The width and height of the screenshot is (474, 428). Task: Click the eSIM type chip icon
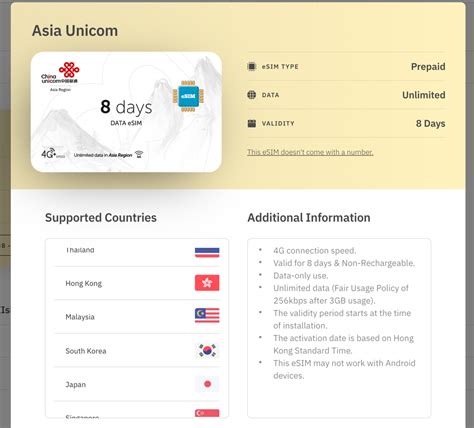coord(252,66)
